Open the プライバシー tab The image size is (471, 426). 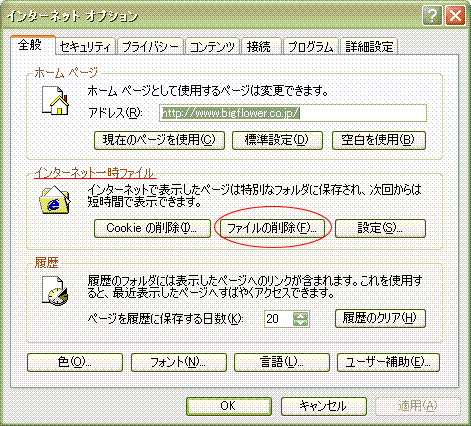tap(150, 47)
